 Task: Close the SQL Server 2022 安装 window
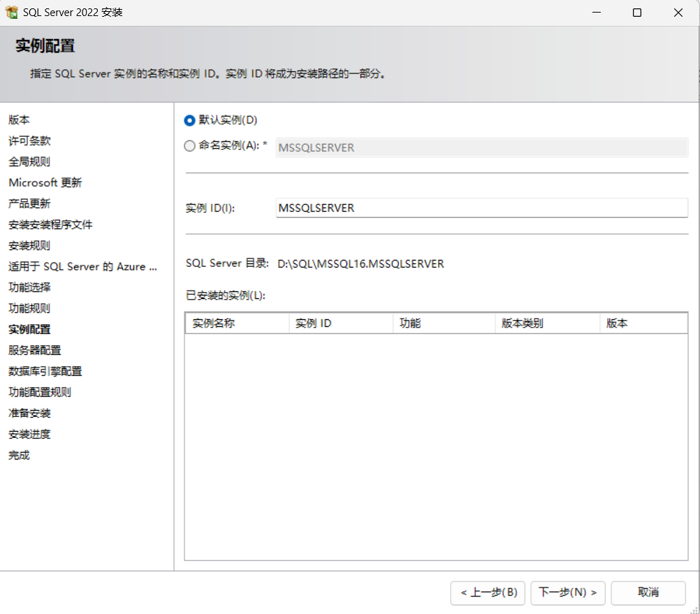tap(678, 13)
